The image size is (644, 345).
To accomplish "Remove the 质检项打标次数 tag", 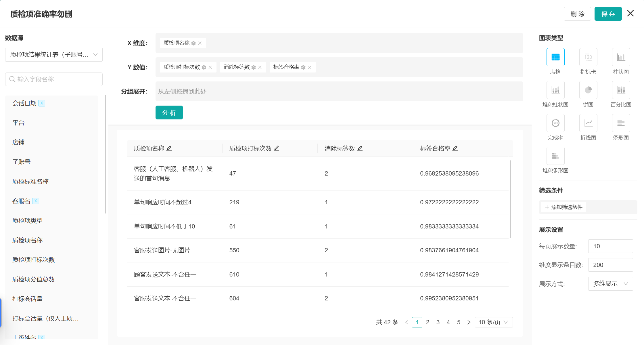I will click(x=210, y=67).
